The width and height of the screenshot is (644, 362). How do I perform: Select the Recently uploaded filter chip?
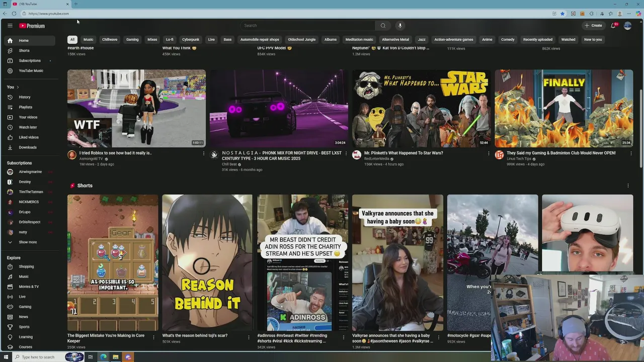(538, 39)
